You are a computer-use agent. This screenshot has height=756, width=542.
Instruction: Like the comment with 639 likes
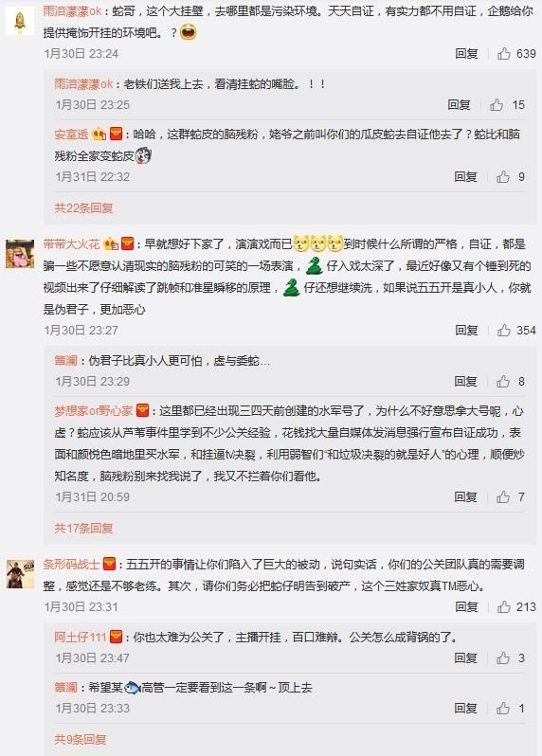(x=504, y=53)
